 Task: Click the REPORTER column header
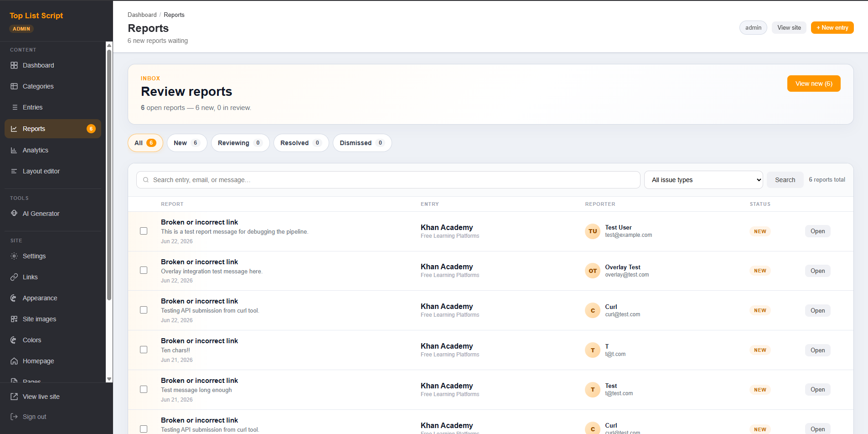click(600, 204)
